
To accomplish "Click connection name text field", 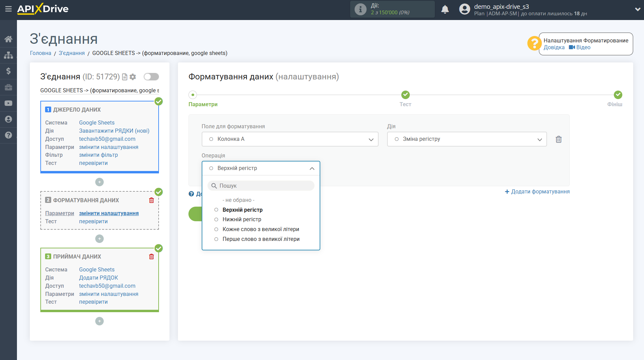I will pyautogui.click(x=100, y=91).
